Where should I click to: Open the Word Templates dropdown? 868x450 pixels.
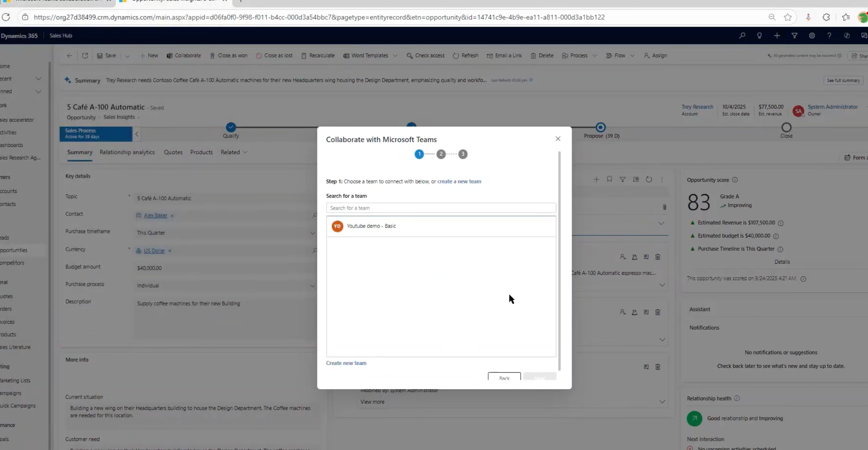395,56
